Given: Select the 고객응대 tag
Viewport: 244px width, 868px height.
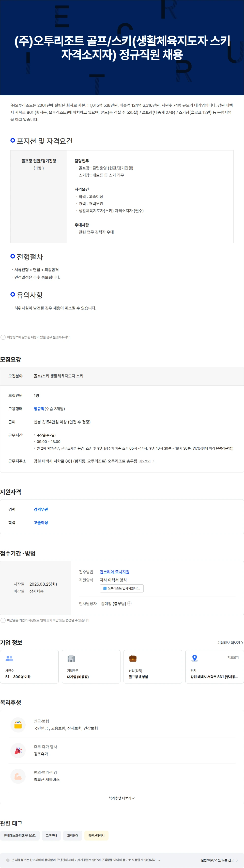Looking at the screenshot, I should pos(72,835).
